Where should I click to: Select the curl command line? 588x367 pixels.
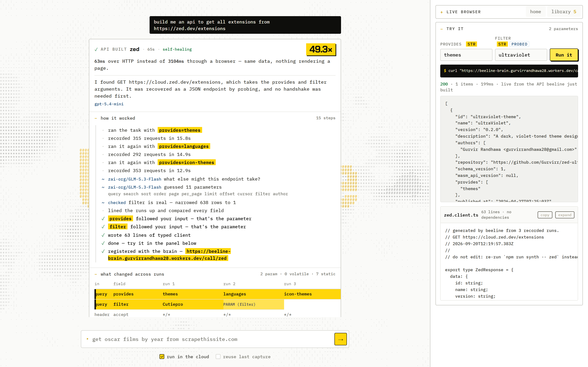(509, 71)
